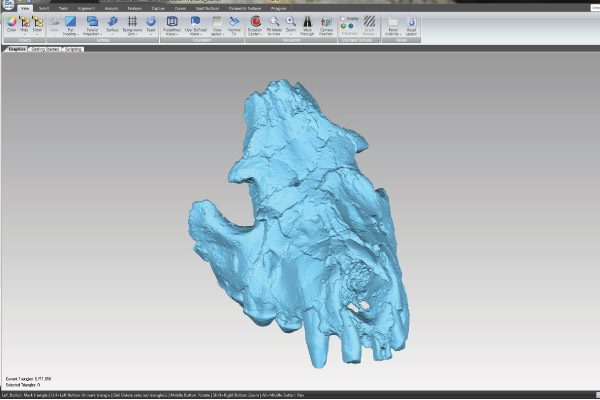Activate the Zoom magnifier tool
The height and width of the screenshot is (400, 600).
(x=290, y=21)
